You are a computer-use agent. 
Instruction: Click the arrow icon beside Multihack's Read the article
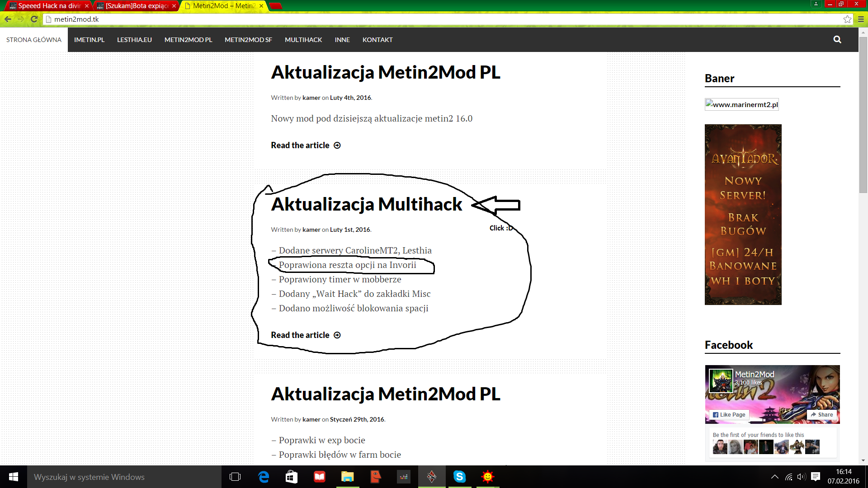click(337, 335)
